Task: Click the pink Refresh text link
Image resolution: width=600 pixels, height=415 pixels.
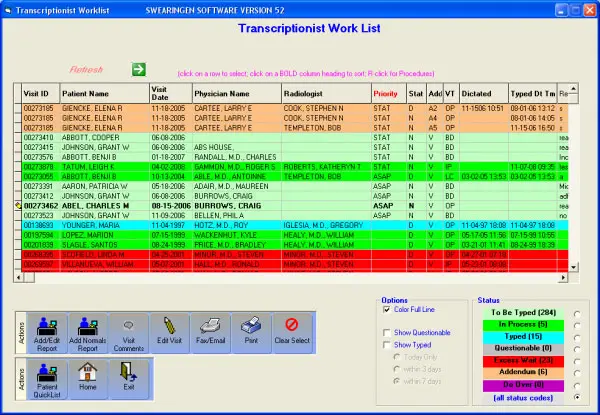Action: [86, 70]
